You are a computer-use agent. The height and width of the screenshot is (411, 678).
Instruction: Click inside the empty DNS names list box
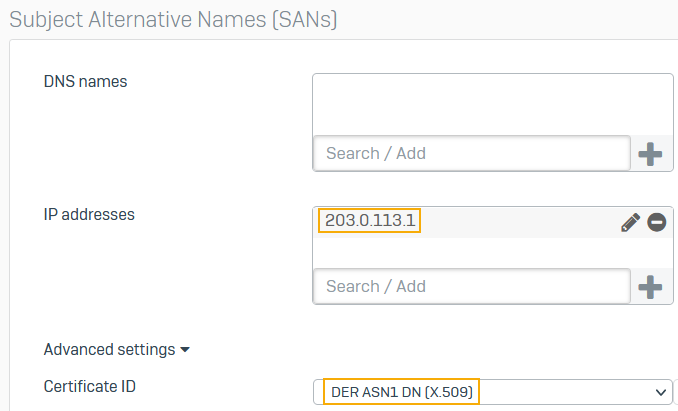pos(493,104)
